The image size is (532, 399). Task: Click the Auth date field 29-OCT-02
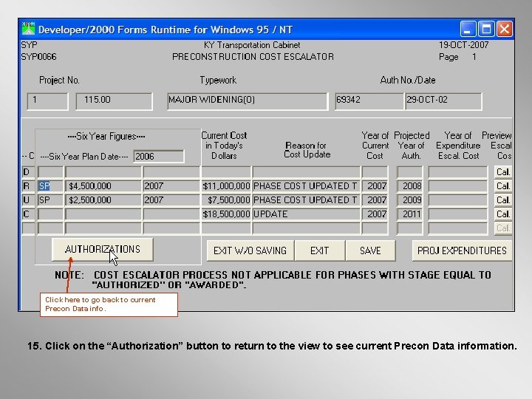pos(443,101)
